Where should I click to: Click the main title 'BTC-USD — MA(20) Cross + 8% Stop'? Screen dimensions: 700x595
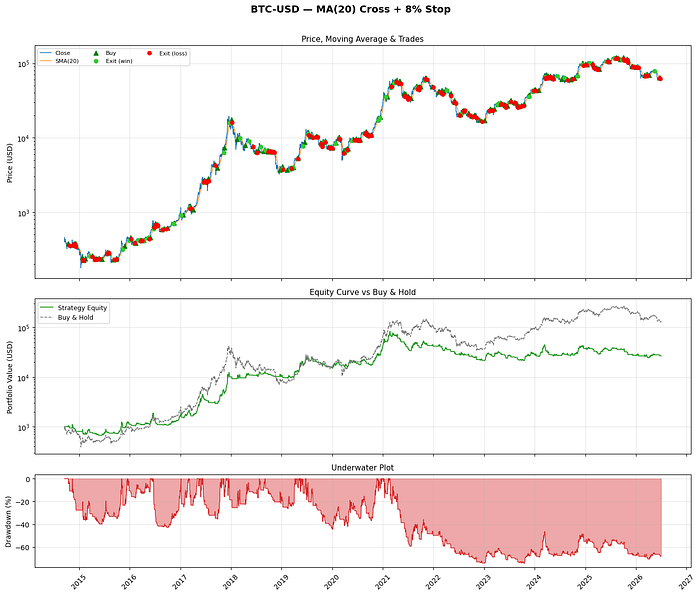[350, 9]
